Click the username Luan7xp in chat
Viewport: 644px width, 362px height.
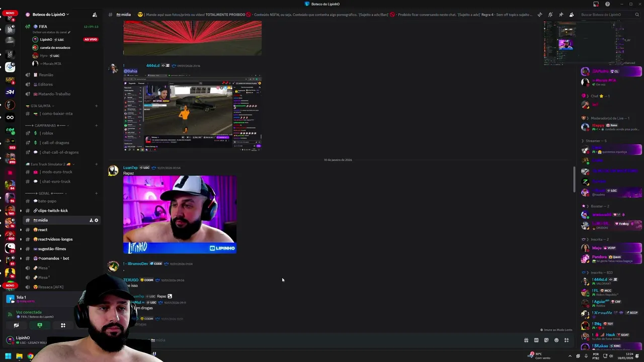click(x=130, y=167)
